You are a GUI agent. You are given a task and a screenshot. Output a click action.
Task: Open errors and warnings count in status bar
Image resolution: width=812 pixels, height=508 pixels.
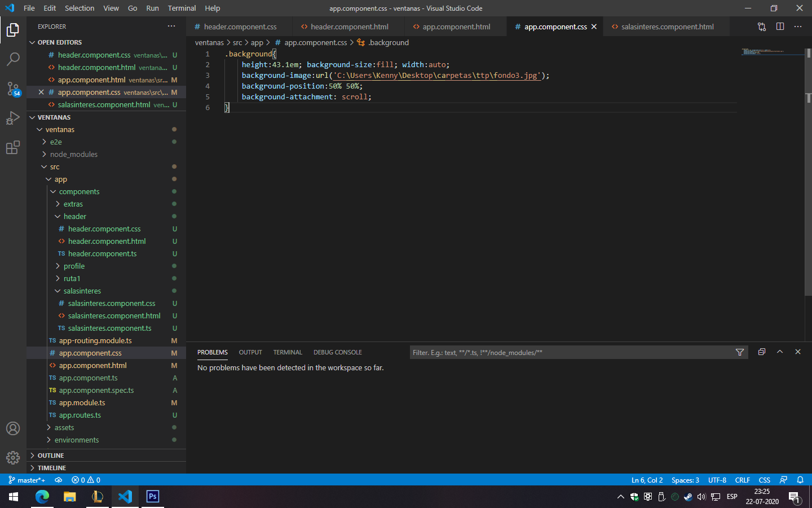click(86, 480)
